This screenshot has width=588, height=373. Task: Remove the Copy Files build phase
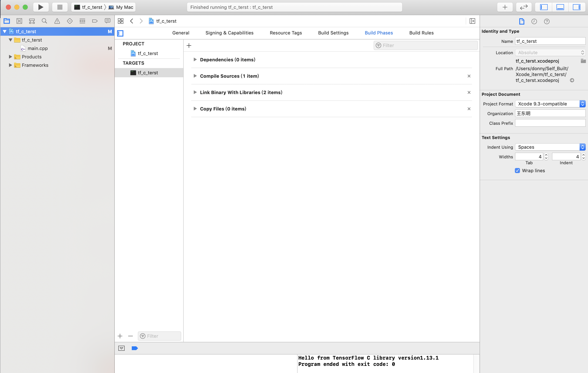(469, 109)
